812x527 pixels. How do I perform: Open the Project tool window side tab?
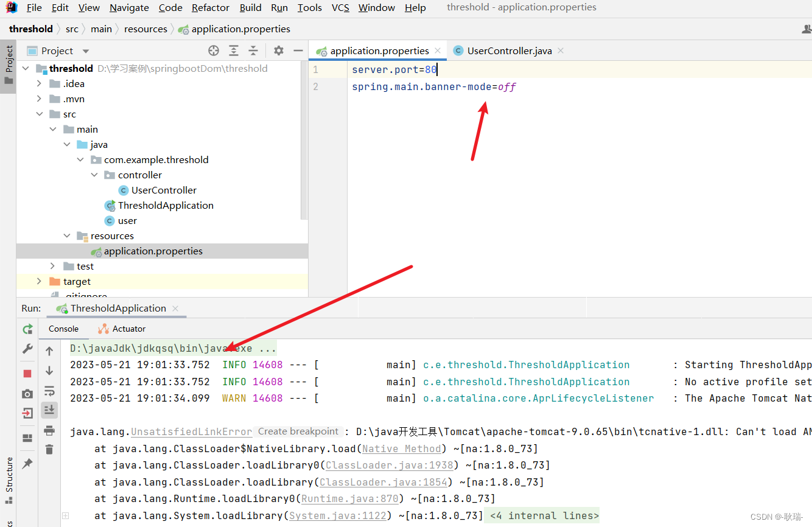tap(9, 66)
